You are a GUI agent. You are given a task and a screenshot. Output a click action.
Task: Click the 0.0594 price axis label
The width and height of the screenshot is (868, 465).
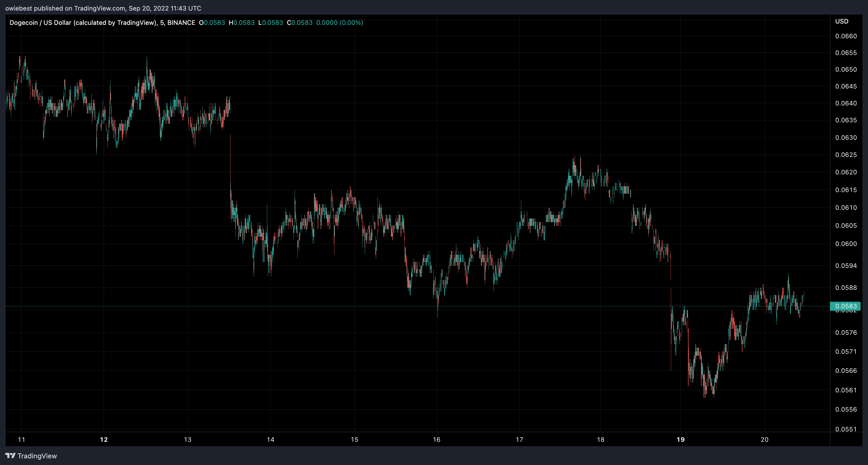point(846,266)
